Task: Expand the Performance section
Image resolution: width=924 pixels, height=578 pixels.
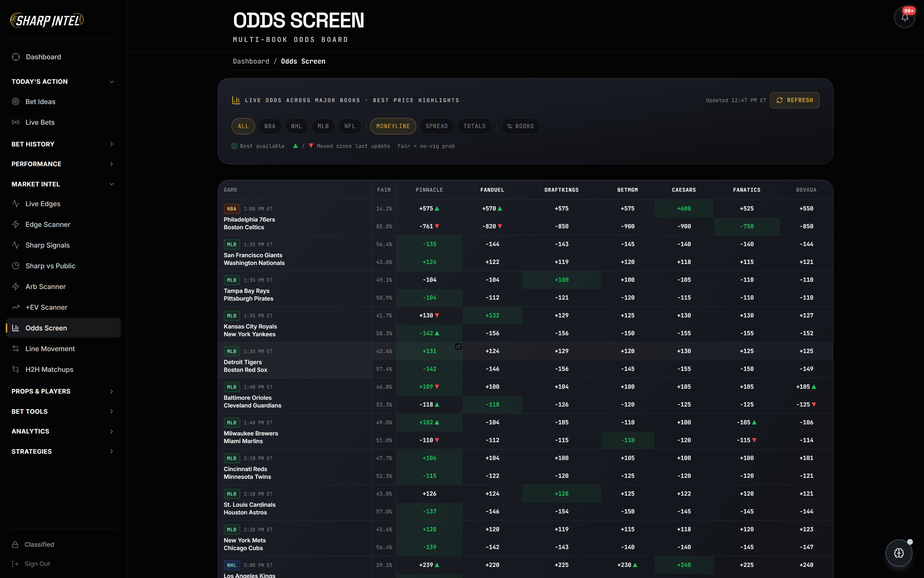Action: (x=63, y=164)
